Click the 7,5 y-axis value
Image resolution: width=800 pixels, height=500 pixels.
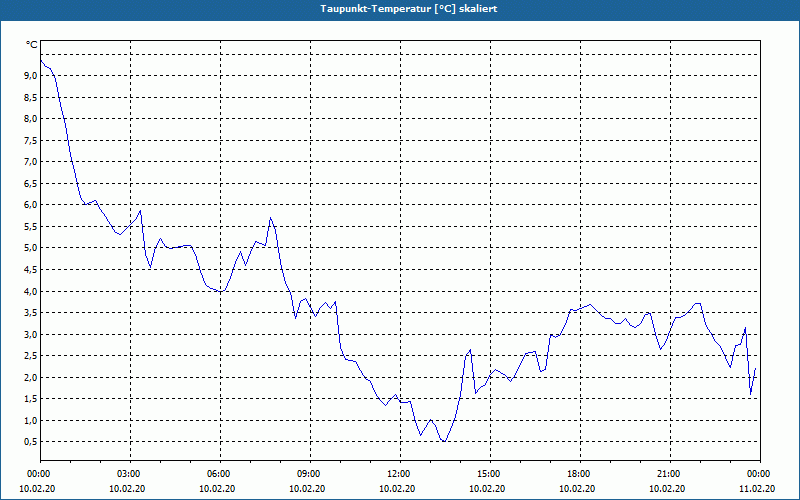point(31,140)
